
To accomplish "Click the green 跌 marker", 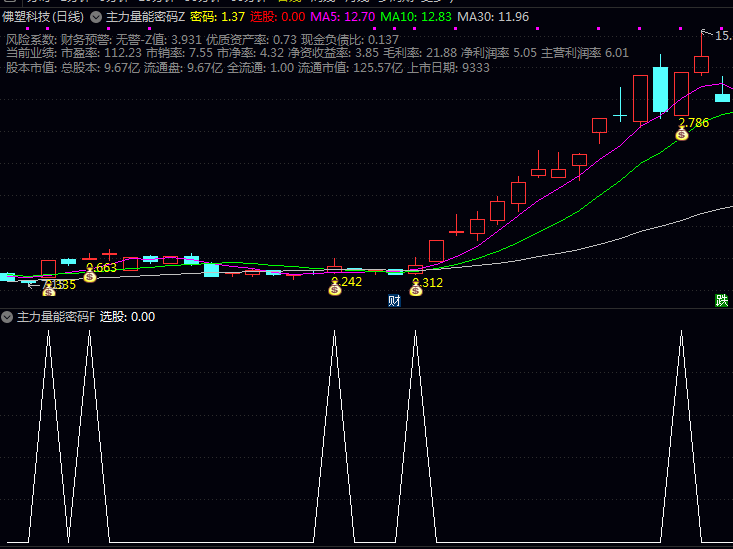I will tap(722, 300).
